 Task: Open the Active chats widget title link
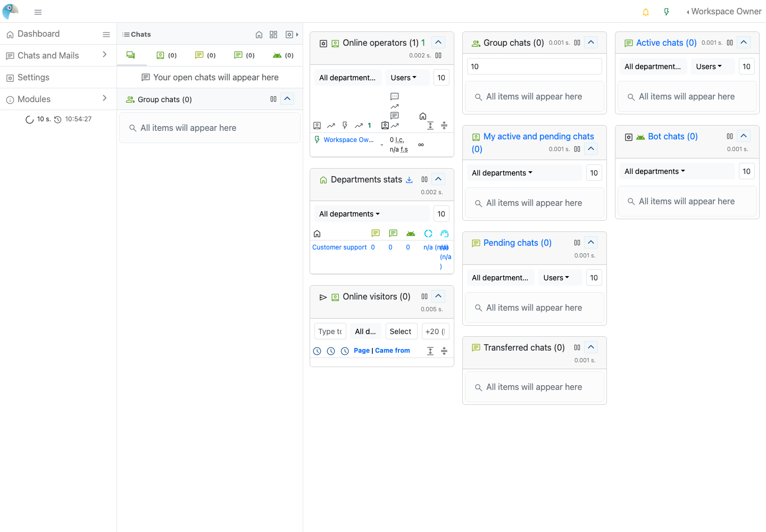coord(667,43)
